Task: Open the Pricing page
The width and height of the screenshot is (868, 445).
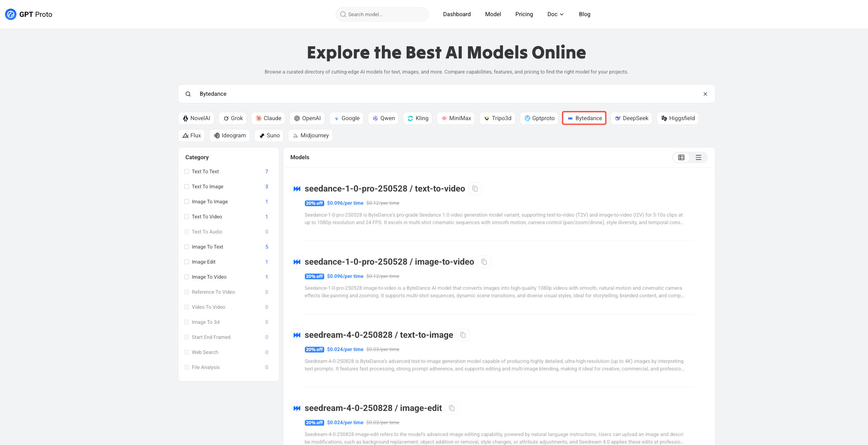Action: tap(524, 14)
